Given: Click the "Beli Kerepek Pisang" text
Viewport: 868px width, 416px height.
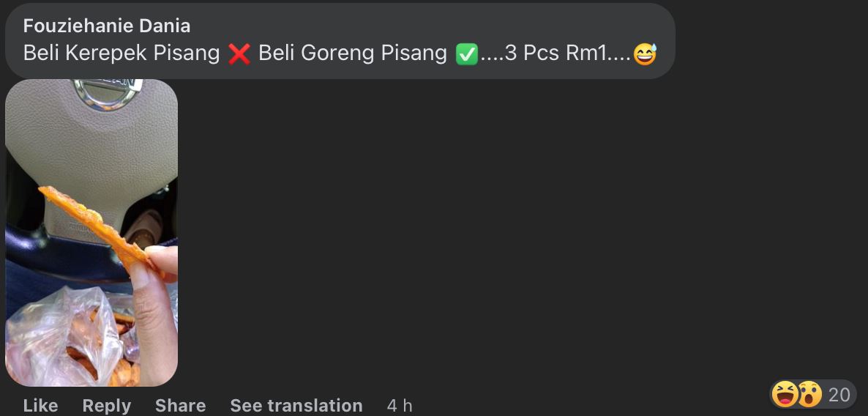Looking at the screenshot, I should (121, 53).
